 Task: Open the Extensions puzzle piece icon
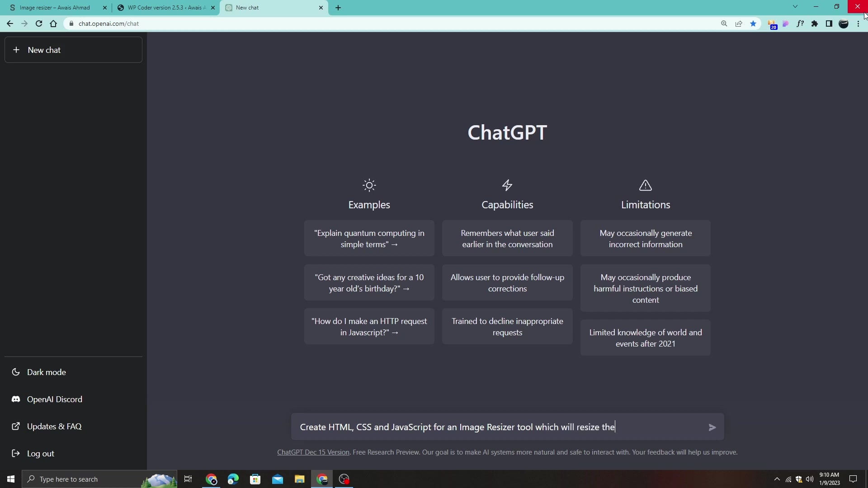(815, 23)
